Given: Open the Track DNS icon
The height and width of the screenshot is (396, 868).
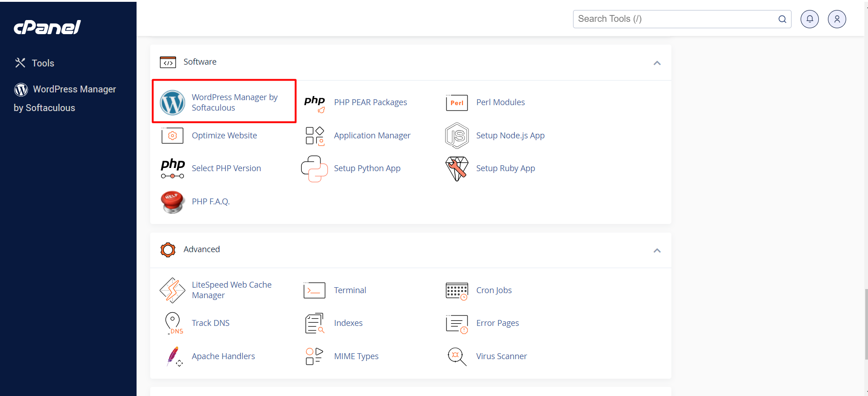Looking at the screenshot, I should pos(174,323).
